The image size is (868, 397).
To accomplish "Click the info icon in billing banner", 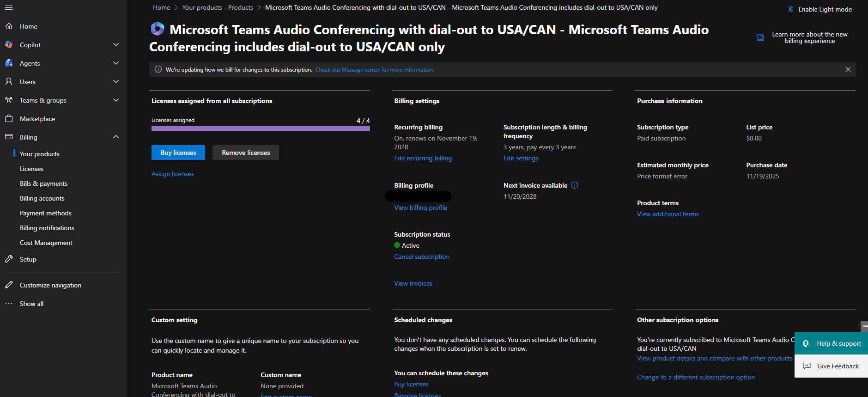I will [x=158, y=69].
